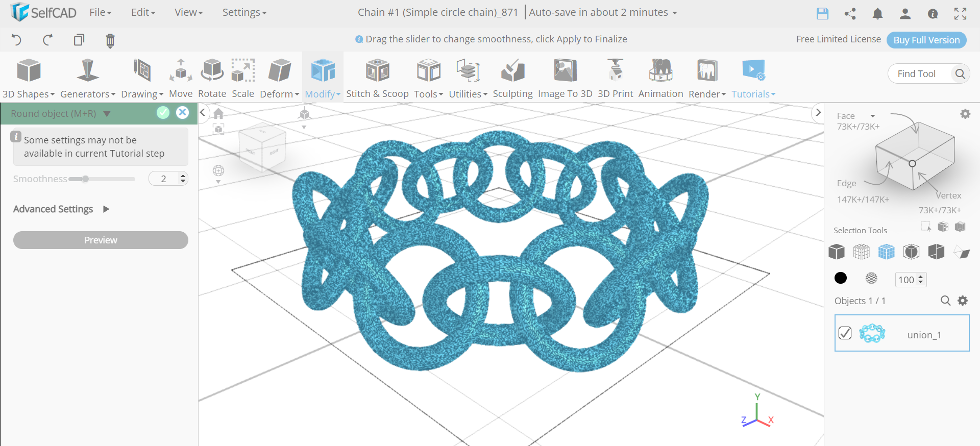Screen dimensions: 980x446
Task: Click the Delete trash icon
Action: [110, 40]
